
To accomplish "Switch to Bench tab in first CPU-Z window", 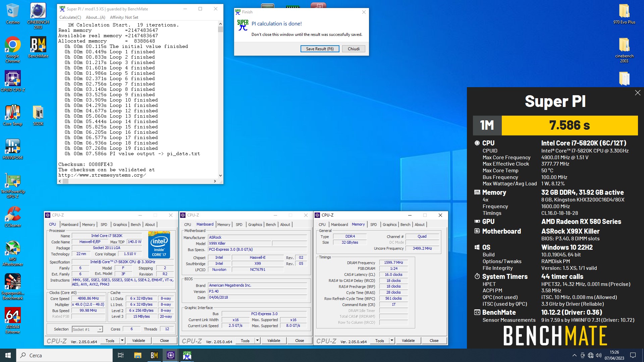I will point(136,225).
